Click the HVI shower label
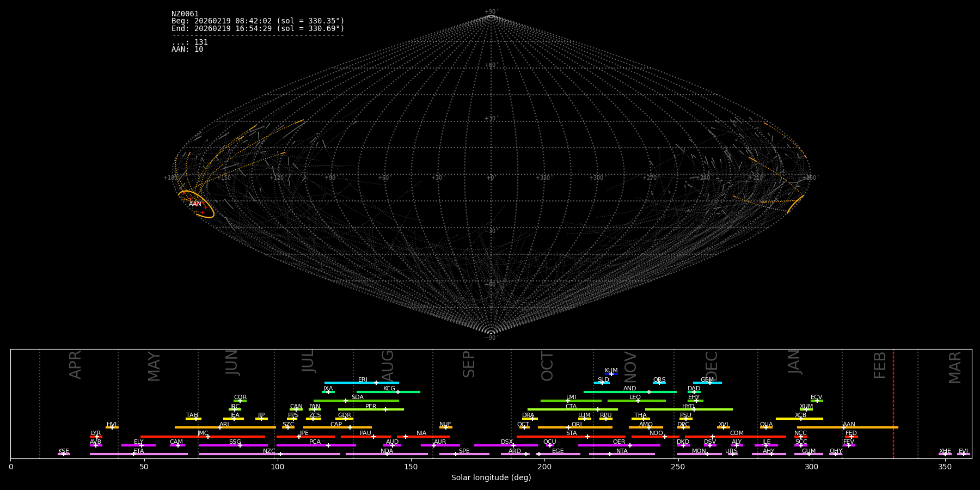The height and width of the screenshot is (490, 980). click(x=112, y=425)
